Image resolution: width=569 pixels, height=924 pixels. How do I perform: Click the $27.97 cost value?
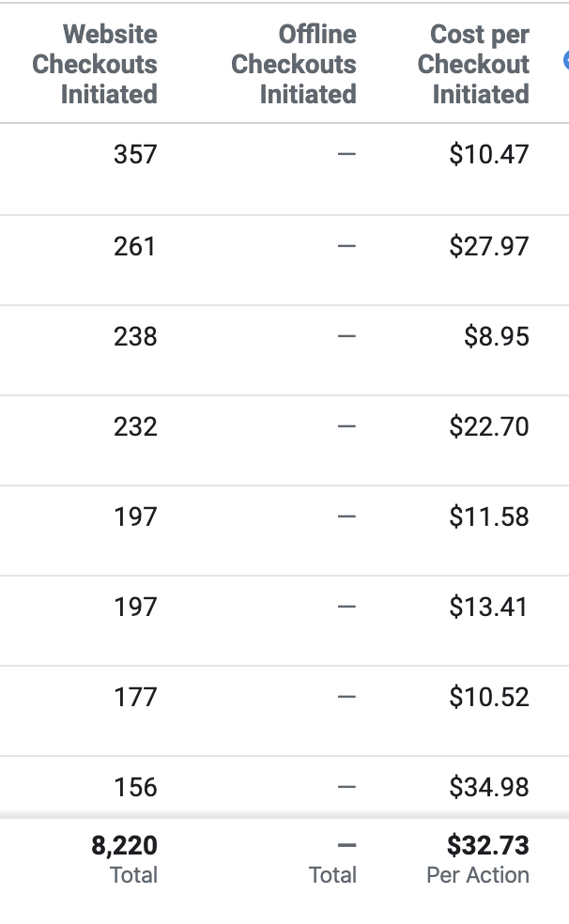point(489,246)
